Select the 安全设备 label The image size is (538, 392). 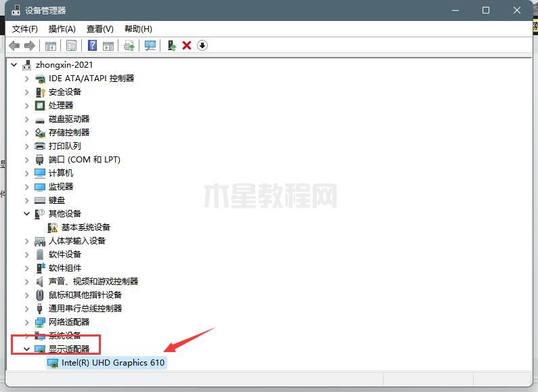(x=65, y=92)
